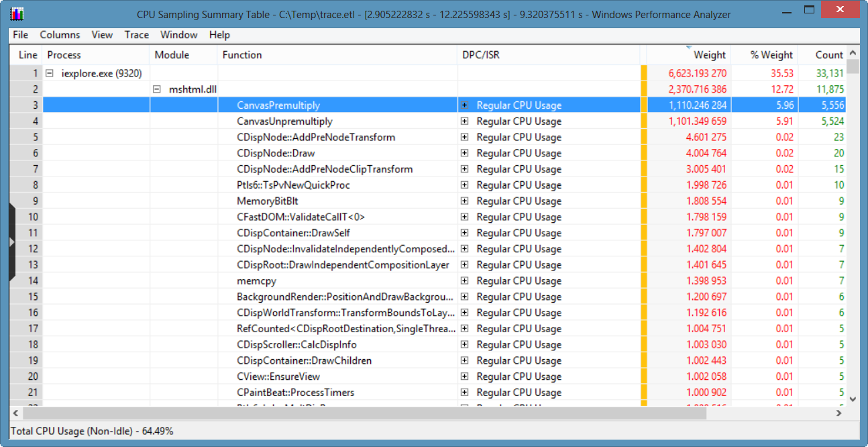Viewport: 868px width, 447px height.
Task: Open the Trace menu
Action: click(137, 35)
